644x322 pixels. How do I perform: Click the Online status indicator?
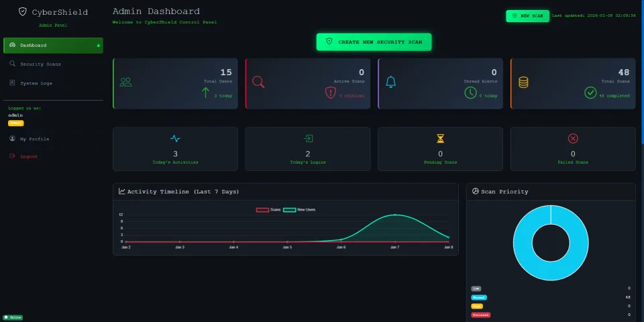13,317
